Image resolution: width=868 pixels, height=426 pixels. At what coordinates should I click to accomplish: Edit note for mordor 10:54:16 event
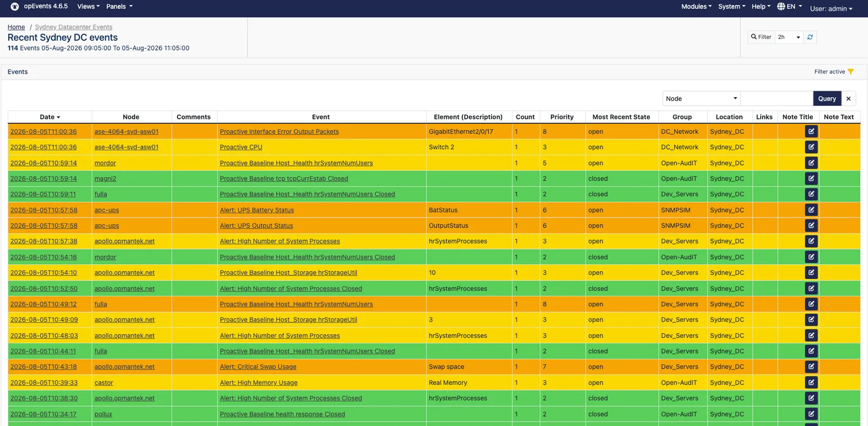click(811, 257)
